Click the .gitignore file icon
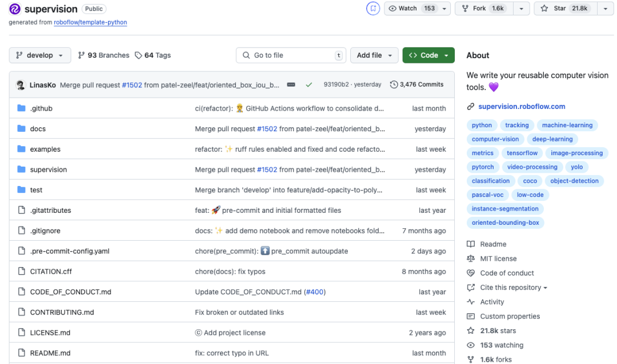 [x=22, y=230]
